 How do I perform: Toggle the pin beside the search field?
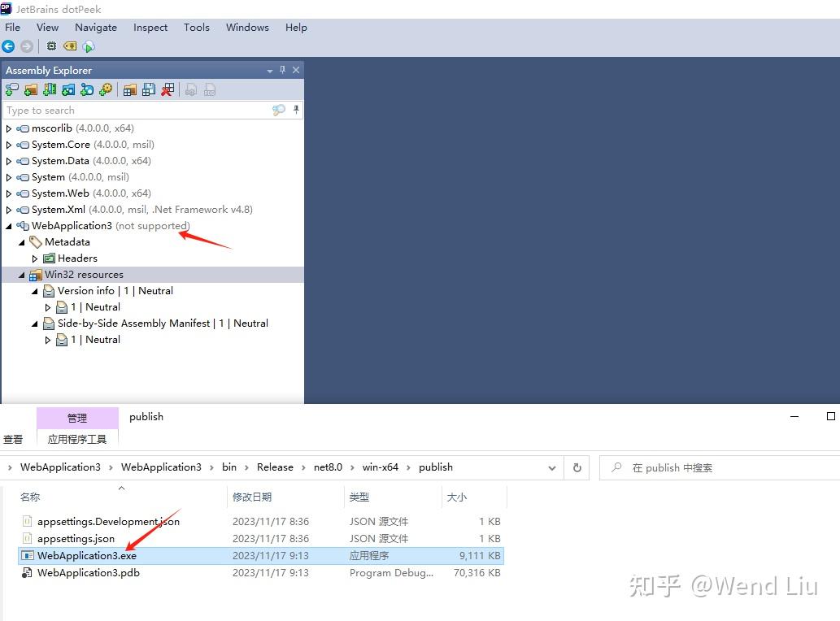point(296,110)
